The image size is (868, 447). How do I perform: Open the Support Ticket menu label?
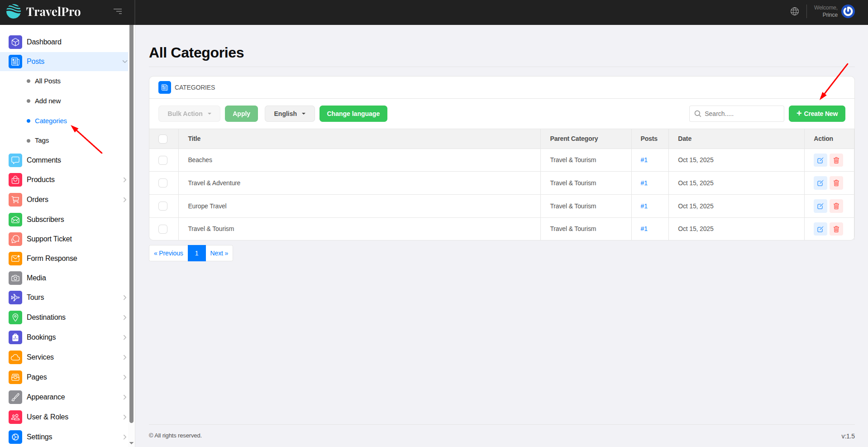[x=49, y=239]
